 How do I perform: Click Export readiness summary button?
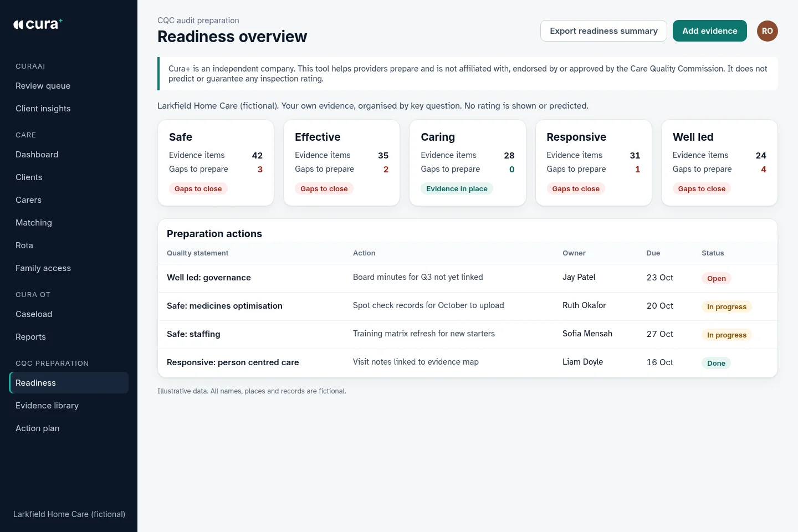point(603,31)
